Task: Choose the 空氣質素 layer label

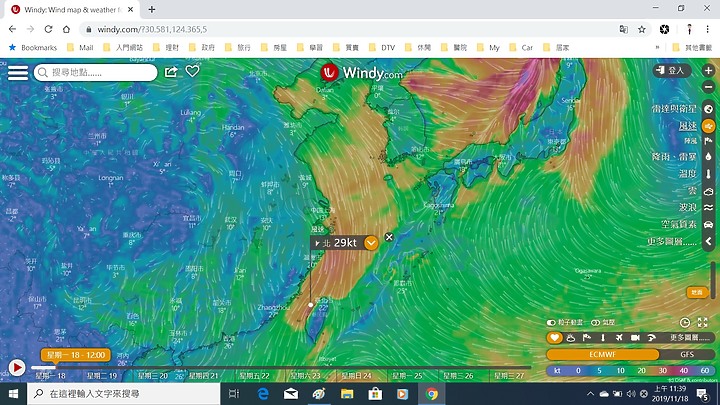Action: coord(679,225)
